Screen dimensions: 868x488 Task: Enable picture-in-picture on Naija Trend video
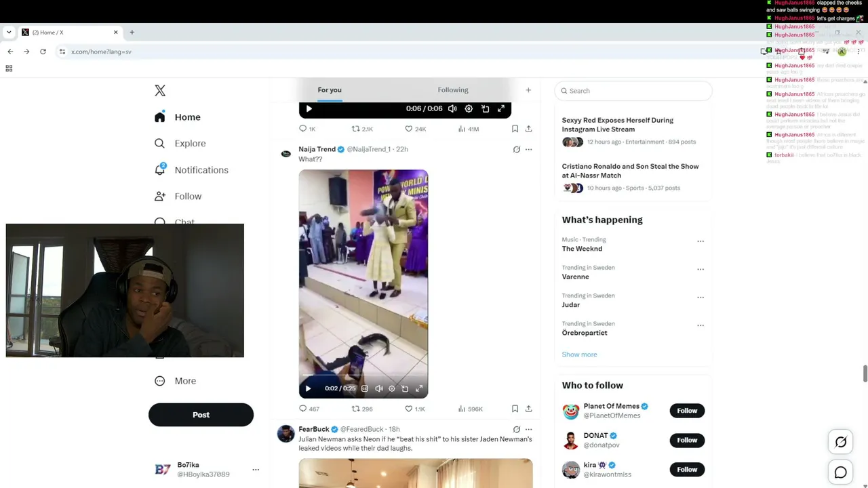405,388
